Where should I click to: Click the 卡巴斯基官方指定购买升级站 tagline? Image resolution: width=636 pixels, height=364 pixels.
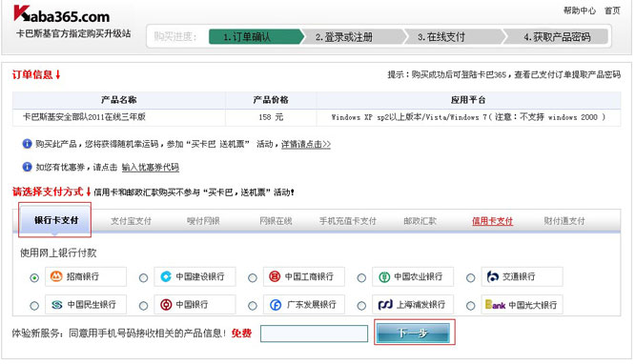pyautogui.click(x=73, y=33)
